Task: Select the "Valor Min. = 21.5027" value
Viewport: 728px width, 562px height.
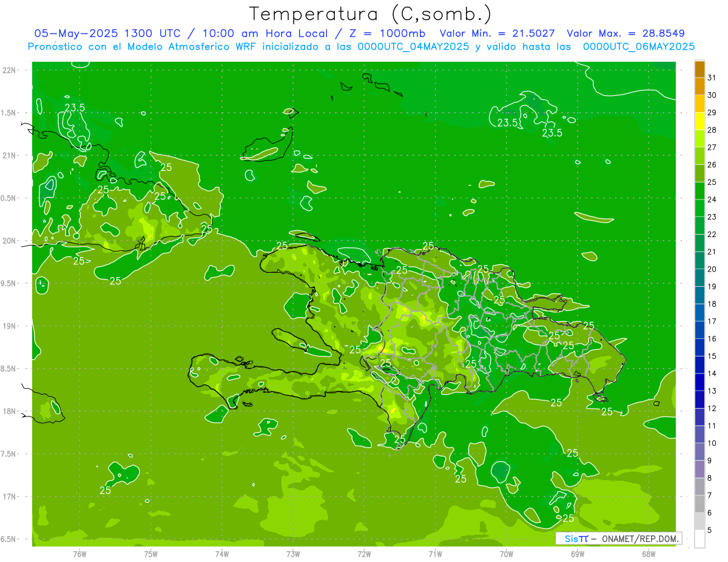Action: pos(497,33)
